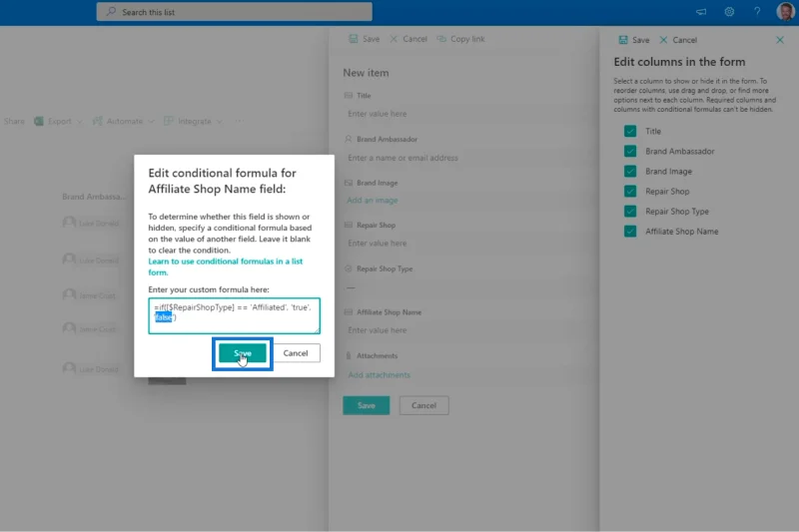Click the Cancel button beside the green Save
Image resolution: width=799 pixels, height=532 pixels.
pos(423,405)
